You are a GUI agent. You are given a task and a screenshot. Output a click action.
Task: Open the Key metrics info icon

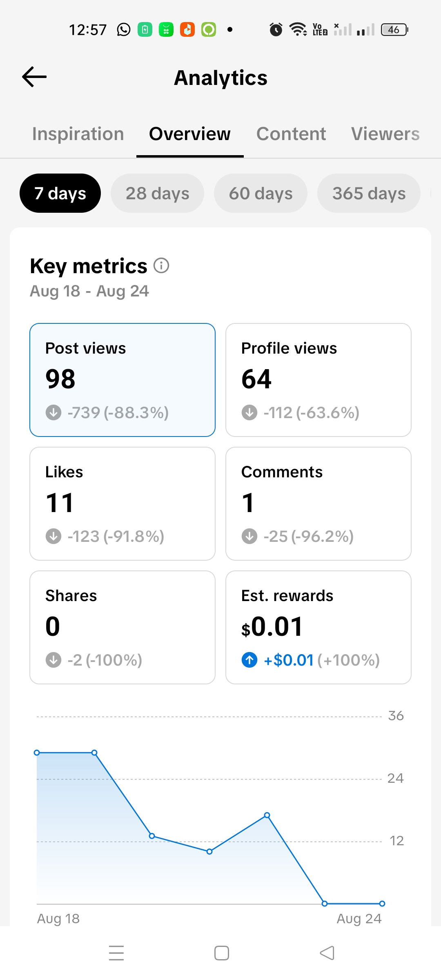coord(161,266)
